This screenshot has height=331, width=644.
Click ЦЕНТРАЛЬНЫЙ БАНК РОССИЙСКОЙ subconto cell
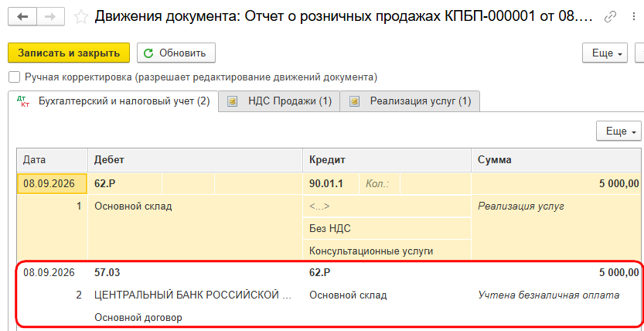tap(195, 295)
